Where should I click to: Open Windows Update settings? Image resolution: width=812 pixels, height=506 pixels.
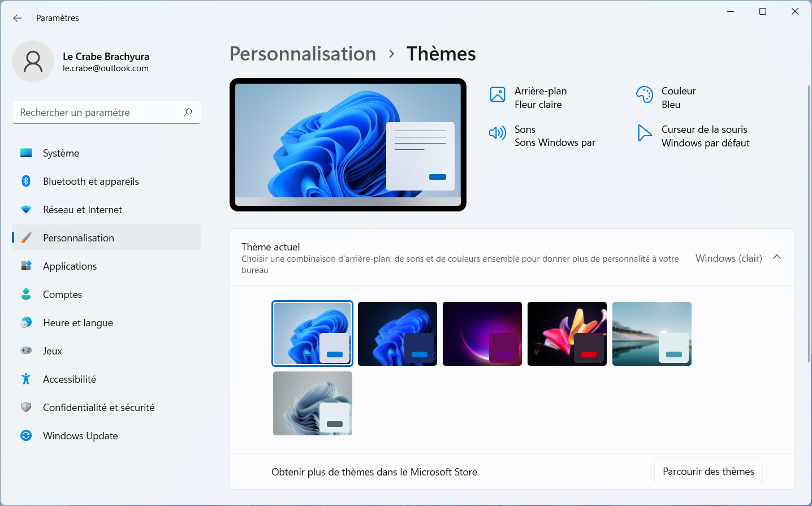coord(106,435)
